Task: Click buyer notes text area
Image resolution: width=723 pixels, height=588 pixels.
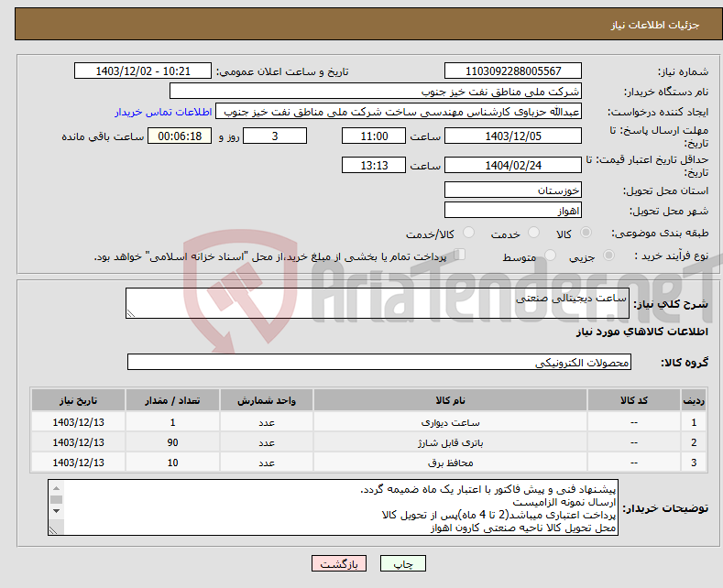Action: click(x=333, y=507)
